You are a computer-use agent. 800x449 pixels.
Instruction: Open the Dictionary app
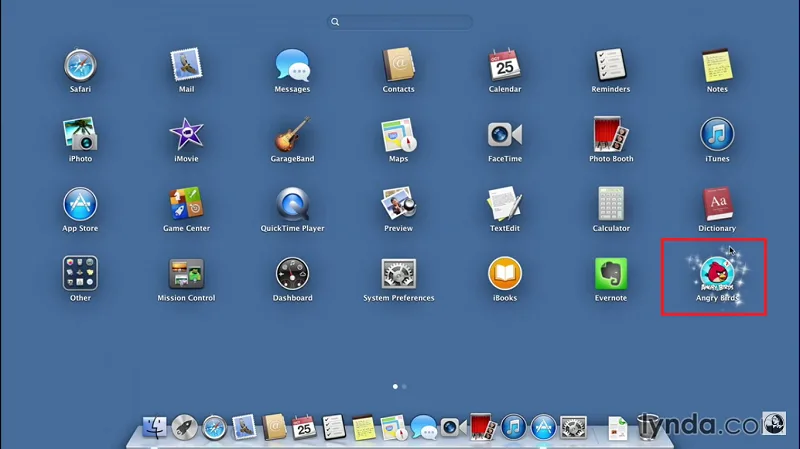click(x=717, y=204)
